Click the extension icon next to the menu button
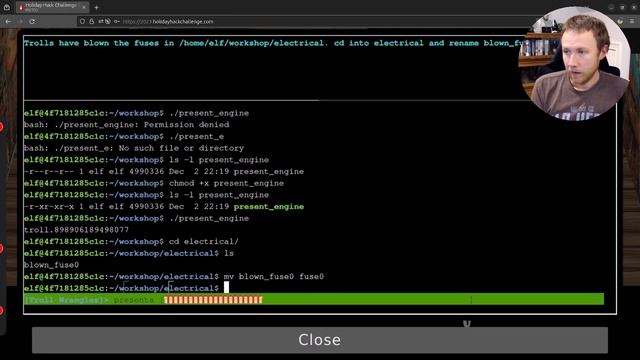Screen dimensions: 640x360 coord(620,21)
